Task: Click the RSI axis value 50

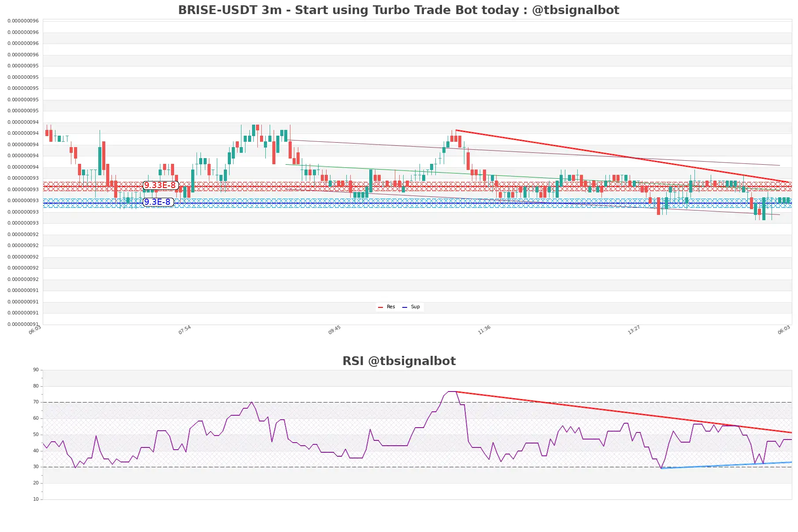Action: point(36,435)
